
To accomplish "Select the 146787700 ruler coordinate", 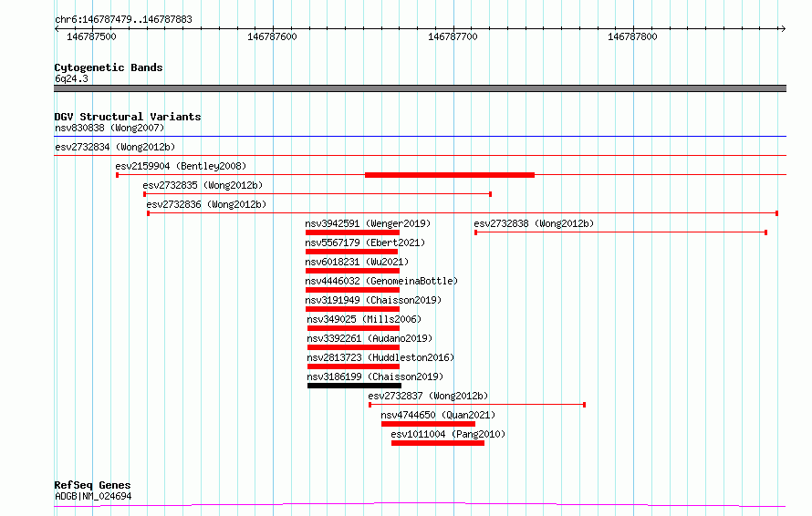I will pos(453,36).
